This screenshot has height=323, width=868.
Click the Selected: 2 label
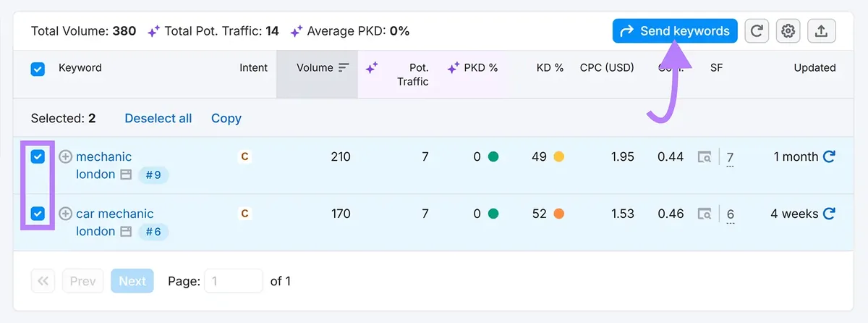tap(63, 118)
